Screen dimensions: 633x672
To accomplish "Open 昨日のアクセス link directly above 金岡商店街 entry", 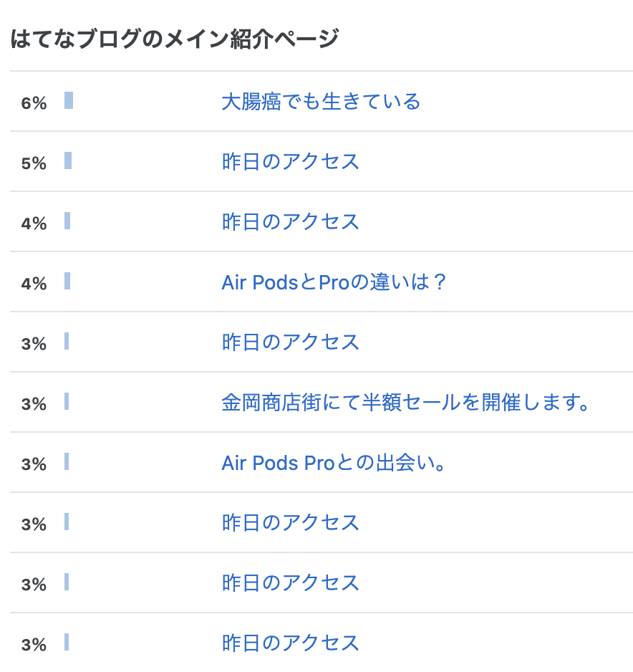I will coord(291,342).
